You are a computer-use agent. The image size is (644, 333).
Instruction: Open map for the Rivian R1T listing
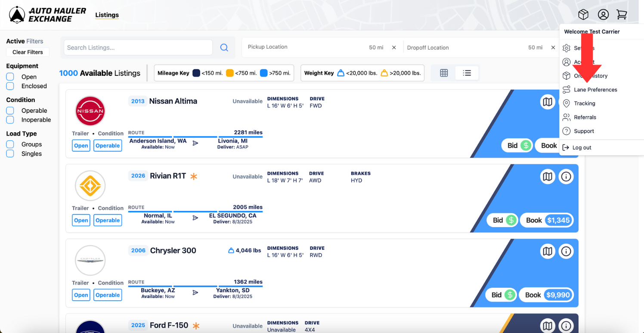pyautogui.click(x=548, y=177)
